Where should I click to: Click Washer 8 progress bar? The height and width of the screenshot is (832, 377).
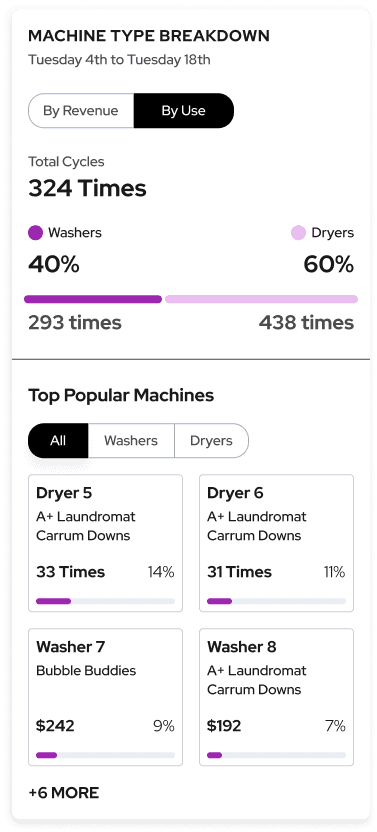[x=277, y=755]
